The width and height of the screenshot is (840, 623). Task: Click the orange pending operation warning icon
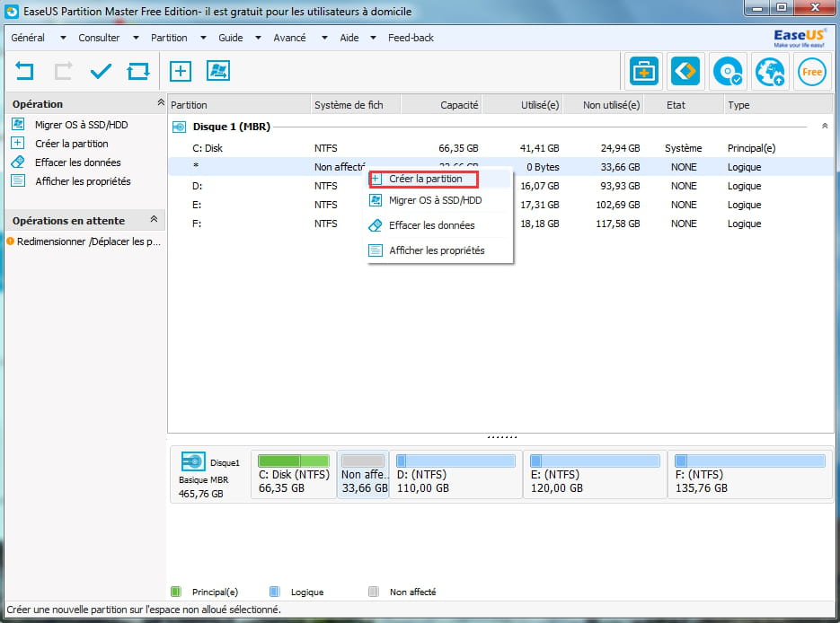(10, 241)
